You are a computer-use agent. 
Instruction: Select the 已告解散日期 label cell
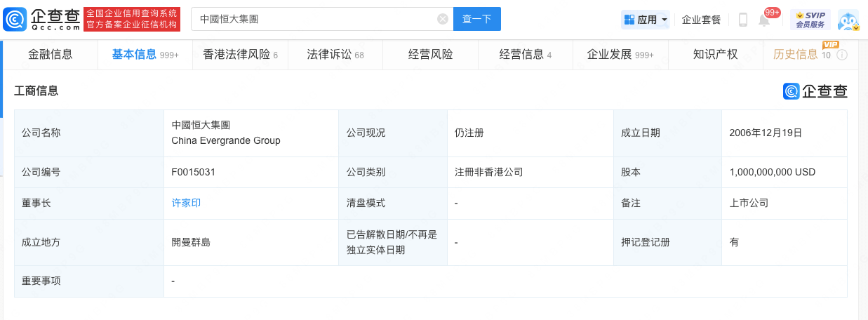click(392, 242)
